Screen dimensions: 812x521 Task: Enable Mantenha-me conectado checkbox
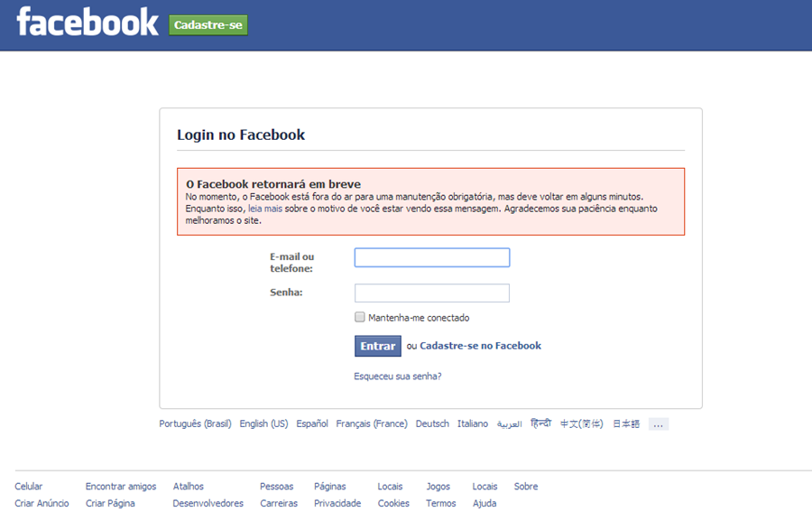360,318
